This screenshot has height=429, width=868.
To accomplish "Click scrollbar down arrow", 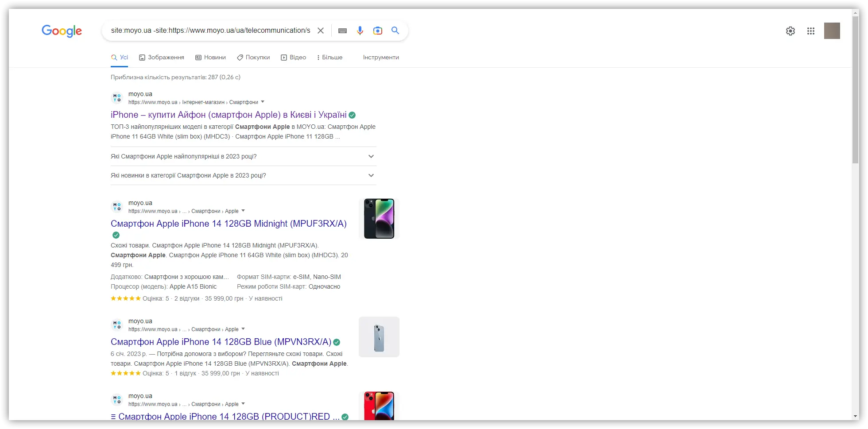I will 856,416.
